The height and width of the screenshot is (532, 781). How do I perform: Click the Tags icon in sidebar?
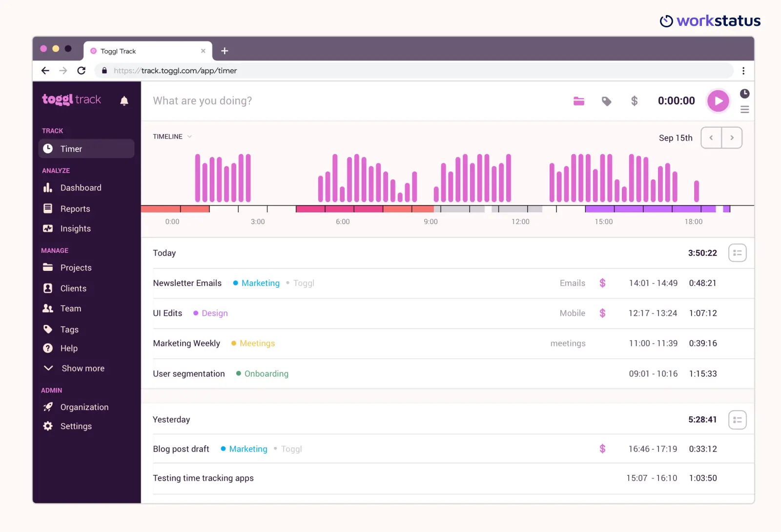click(x=48, y=329)
